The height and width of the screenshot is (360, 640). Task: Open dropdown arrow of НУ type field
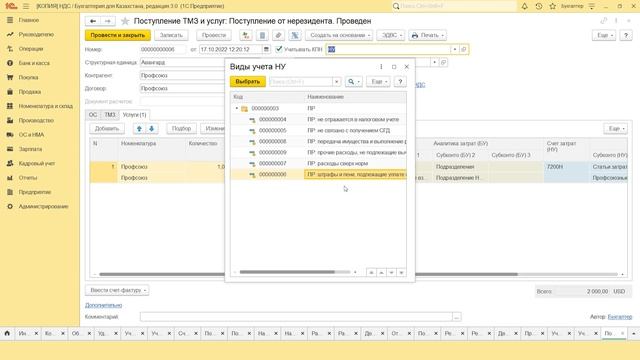click(x=455, y=49)
